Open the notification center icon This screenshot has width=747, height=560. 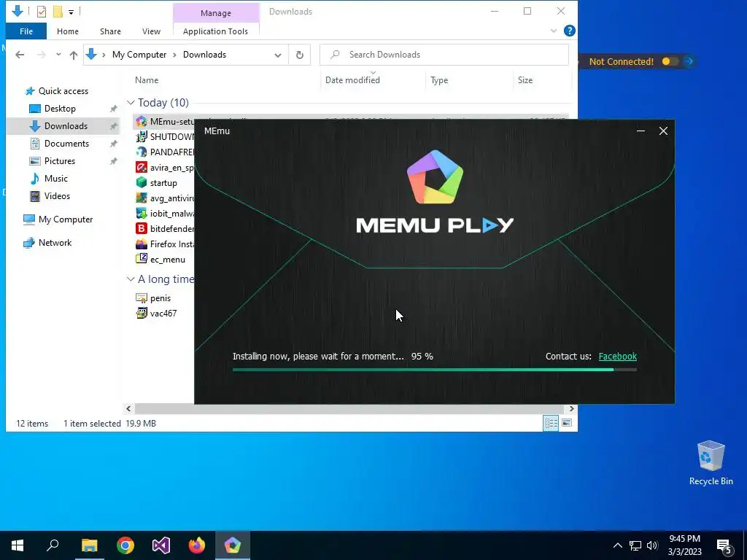click(x=724, y=547)
